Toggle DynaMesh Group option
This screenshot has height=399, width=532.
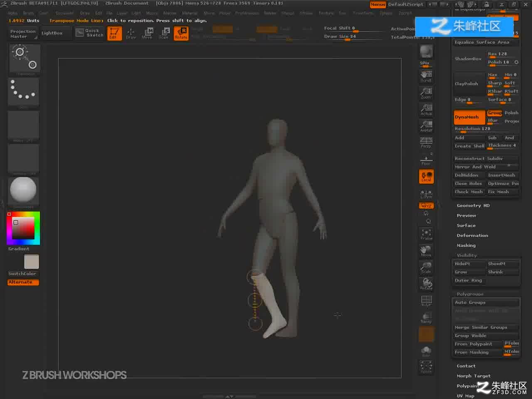(x=494, y=113)
